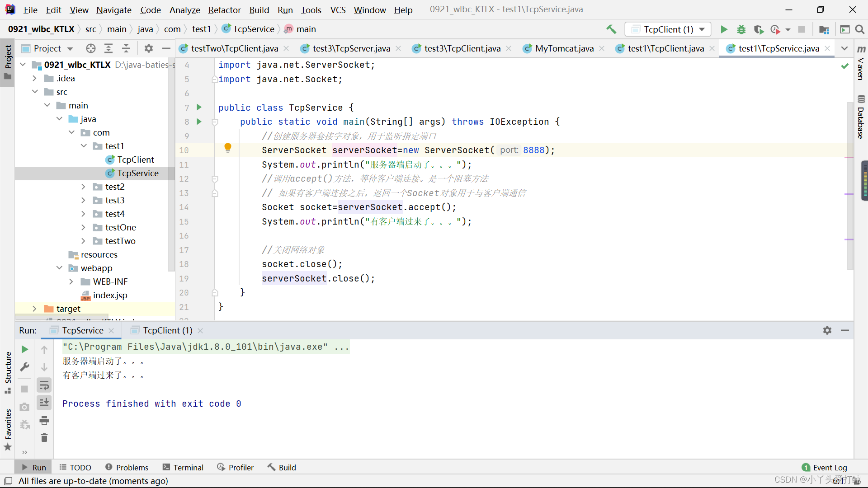Screen dimensions: 868x488
Task: Expand the test2 package
Action: pyautogui.click(x=84, y=187)
